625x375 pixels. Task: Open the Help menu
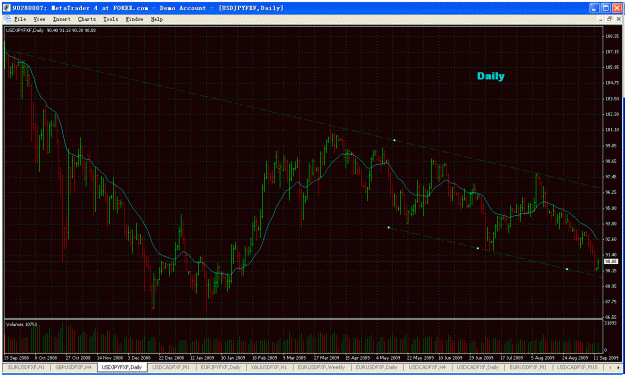[157, 19]
